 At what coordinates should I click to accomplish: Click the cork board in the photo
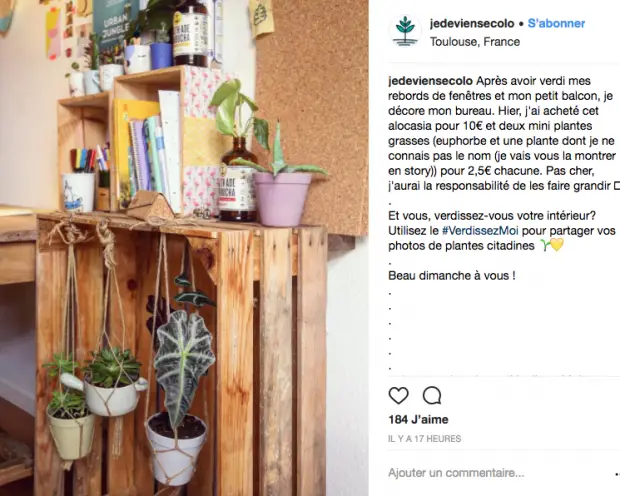(x=312, y=119)
